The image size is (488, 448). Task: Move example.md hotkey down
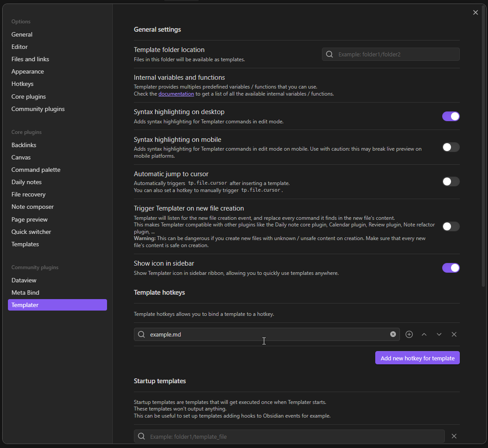pos(439,334)
